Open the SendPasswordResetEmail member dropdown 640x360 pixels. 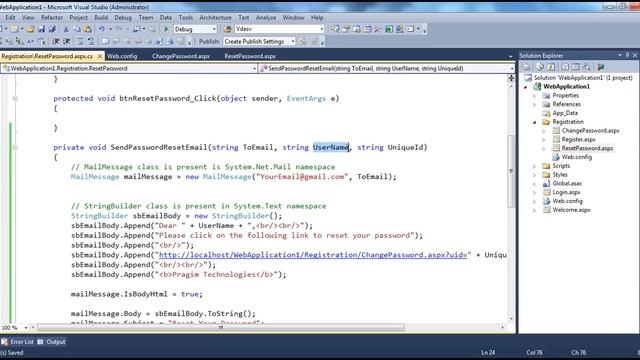click(x=511, y=69)
